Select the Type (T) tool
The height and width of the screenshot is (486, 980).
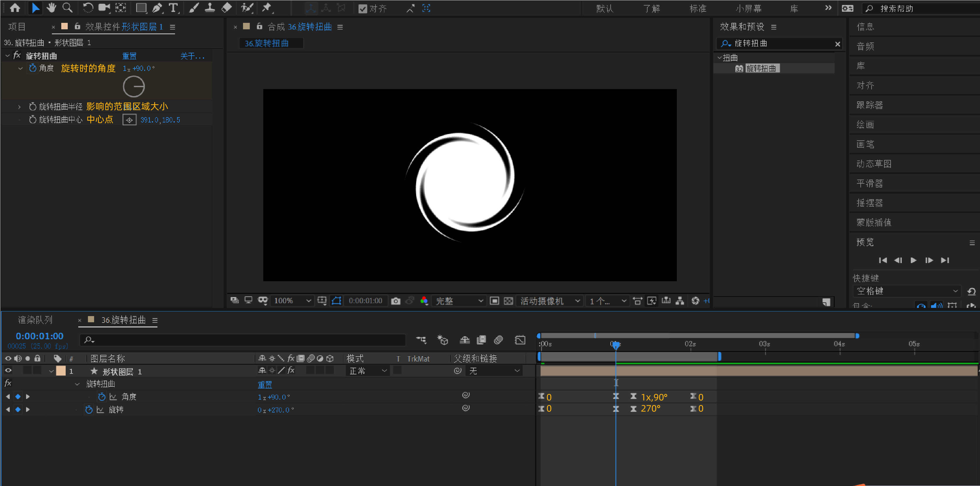click(x=174, y=8)
